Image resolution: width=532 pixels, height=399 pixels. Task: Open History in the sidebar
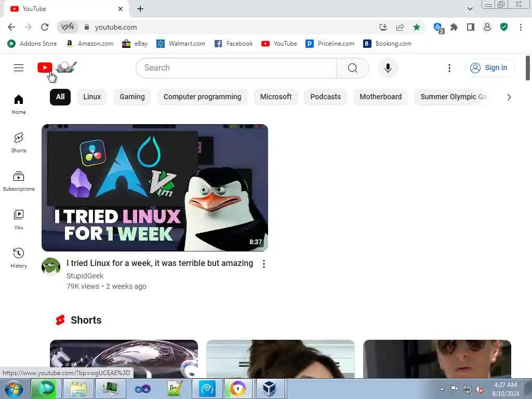coord(19,258)
